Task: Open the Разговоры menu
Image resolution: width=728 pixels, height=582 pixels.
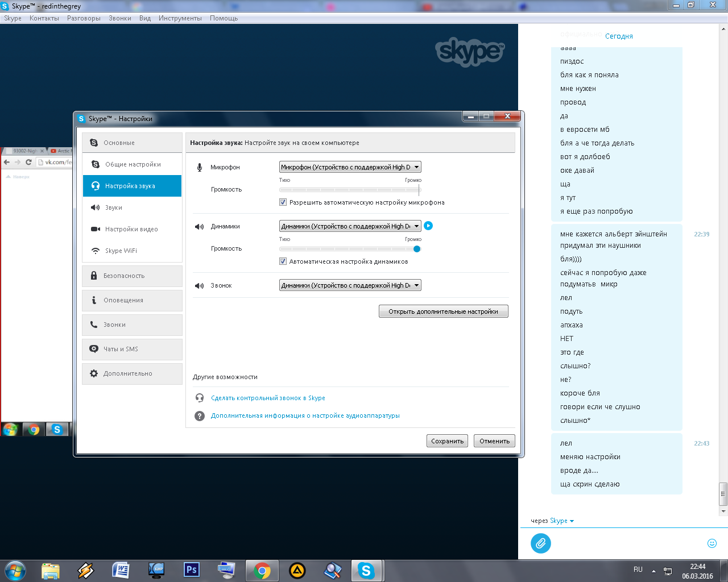Action: 84,18
